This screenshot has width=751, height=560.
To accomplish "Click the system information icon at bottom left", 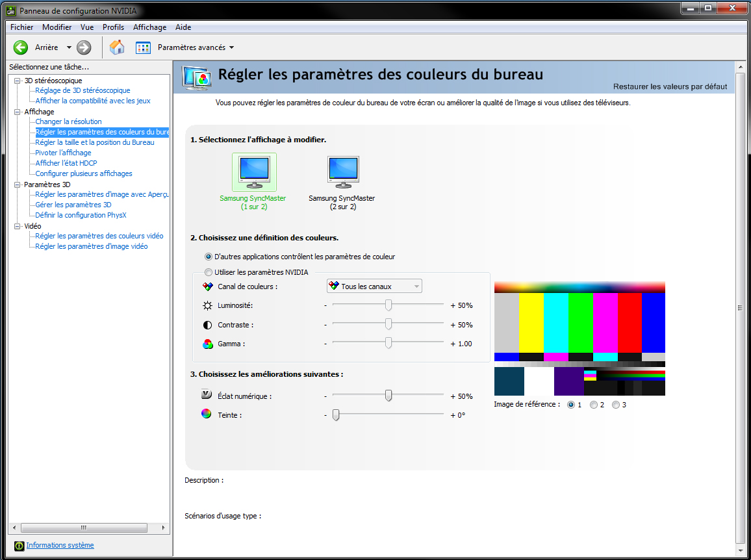I will click(x=19, y=546).
